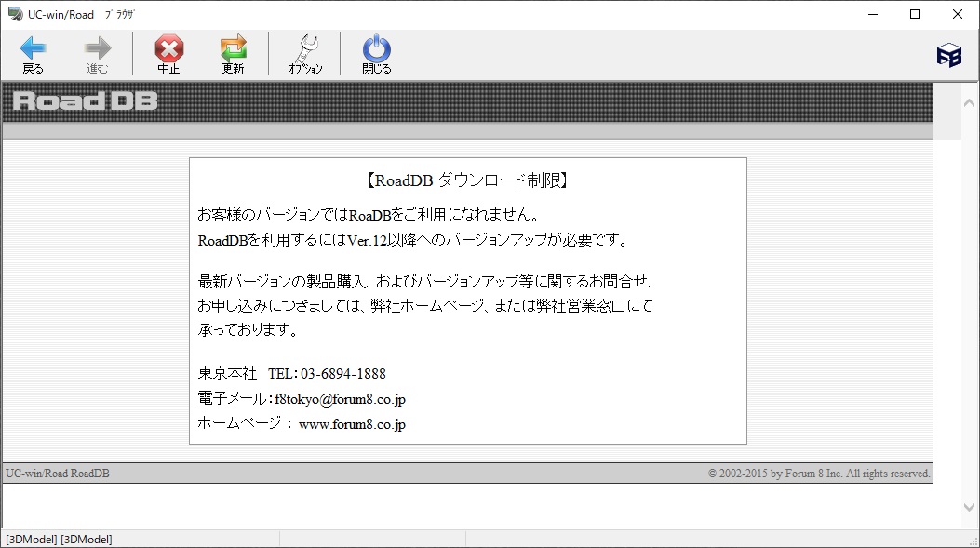This screenshot has width=980, height=548.
Task: Click the scrollbar down arrow
Action: [970, 507]
